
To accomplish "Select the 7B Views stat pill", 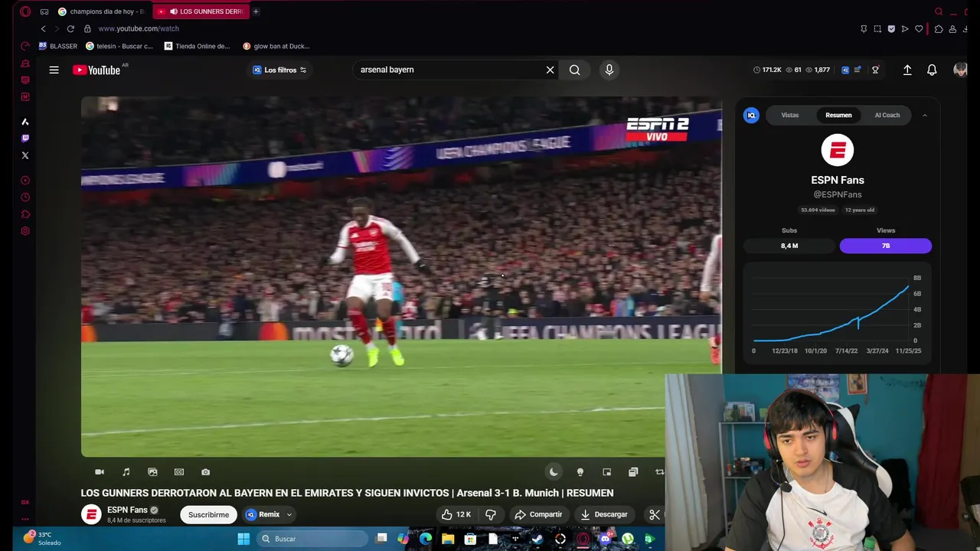I will [x=886, y=246].
